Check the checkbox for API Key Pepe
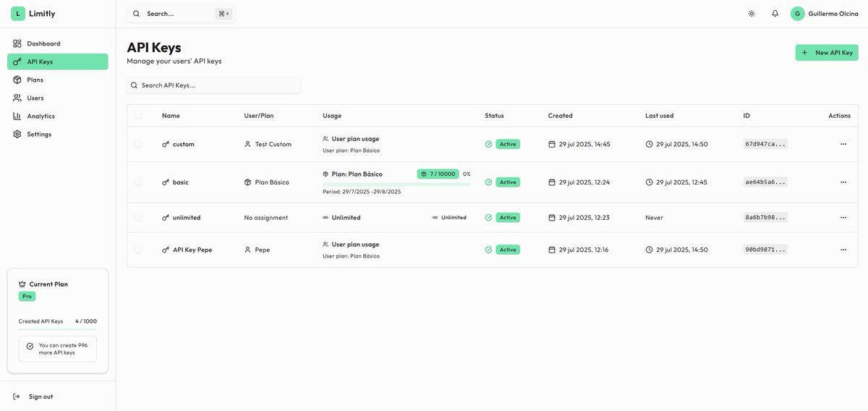This screenshot has width=868, height=411. click(x=138, y=249)
